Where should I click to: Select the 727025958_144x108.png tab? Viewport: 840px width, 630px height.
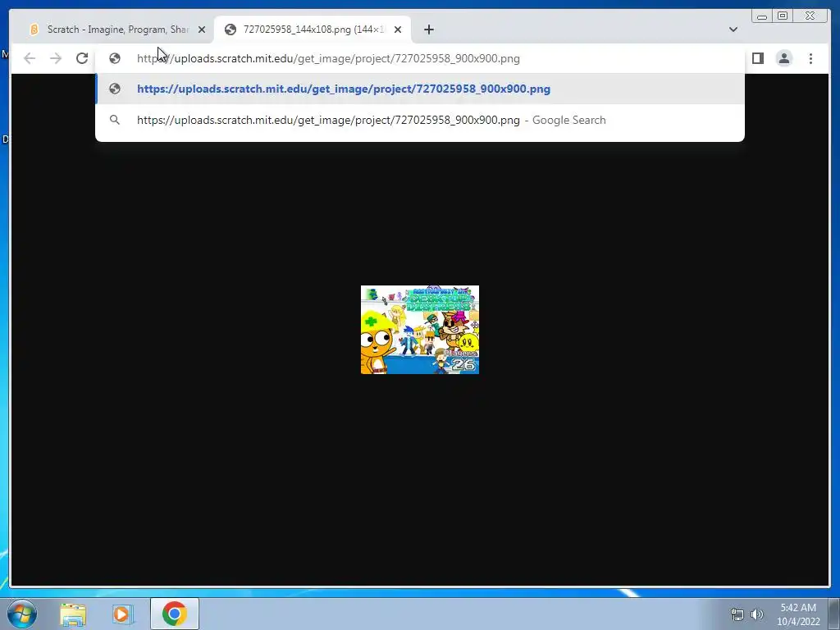(x=313, y=30)
